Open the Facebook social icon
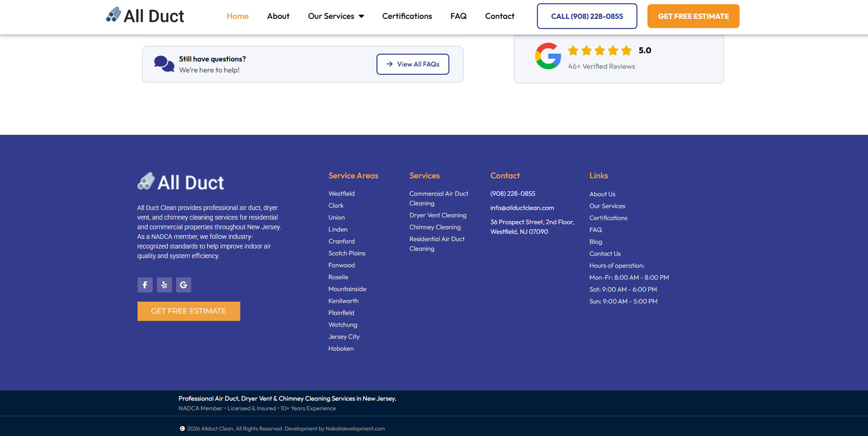This screenshot has height=436, width=868. click(x=145, y=285)
